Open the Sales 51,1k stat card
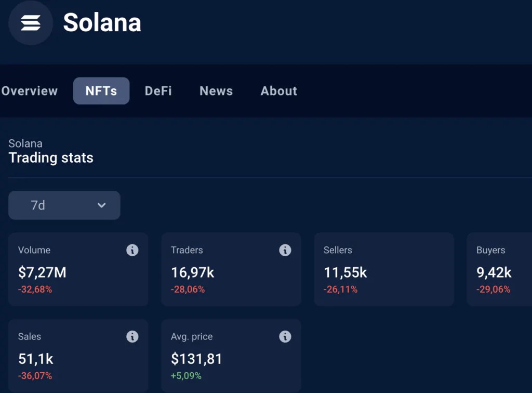Viewport: 532px width, 393px height. pos(78,356)
